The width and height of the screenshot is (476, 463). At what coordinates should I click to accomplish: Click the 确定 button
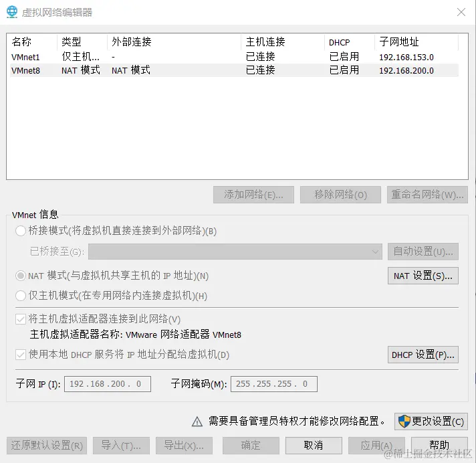click(251, 446)
